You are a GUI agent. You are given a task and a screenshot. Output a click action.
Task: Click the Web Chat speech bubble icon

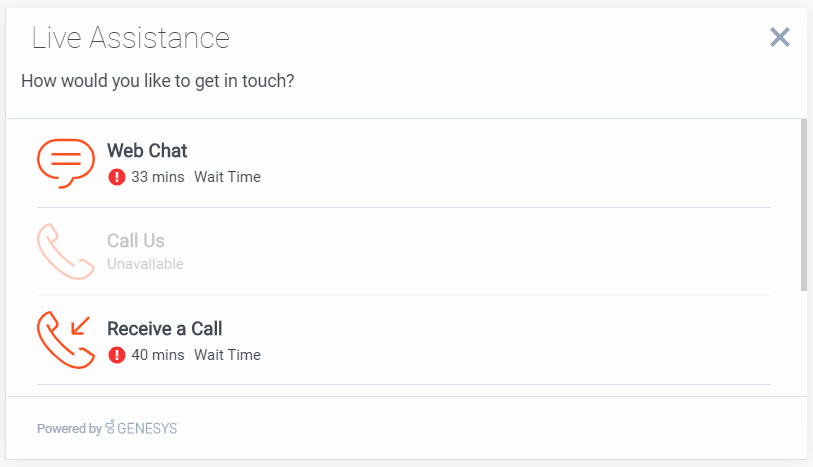coord(66,162)
